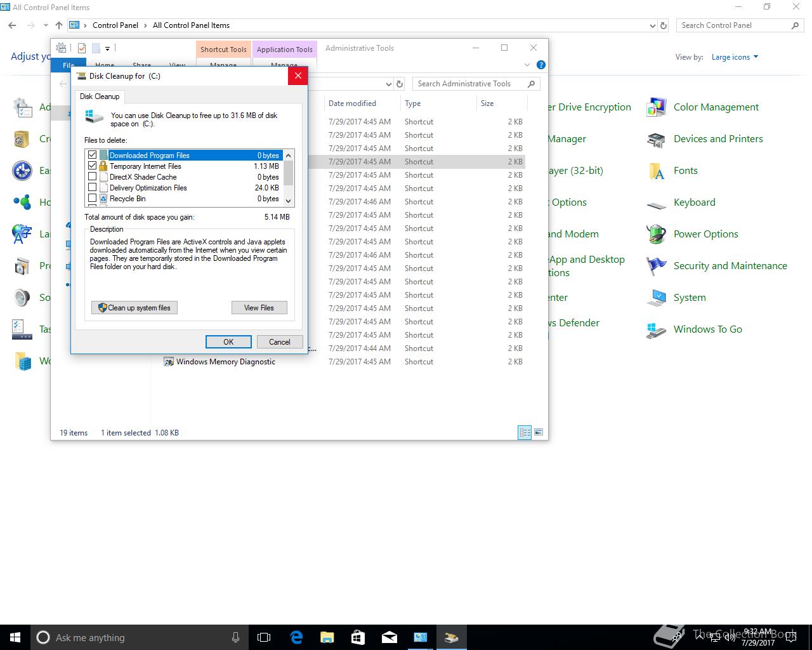Expand the Administrative Tools ribbon chevron
This screenshot has width=812, height=650.
coord(527,65)
